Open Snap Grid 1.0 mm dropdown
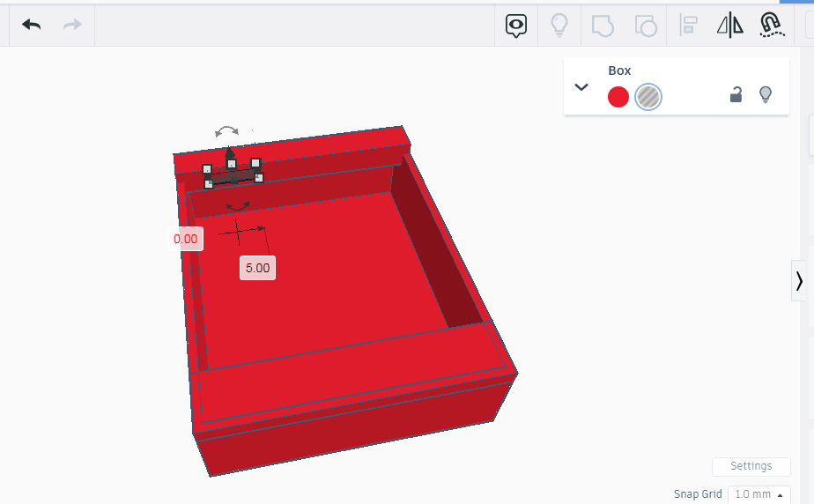The width and height of the screenshot is (814, 504). tap(759, 494)
